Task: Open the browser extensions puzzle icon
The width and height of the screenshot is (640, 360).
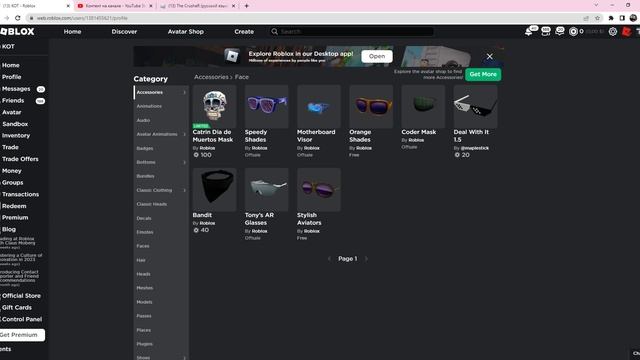Action: pos(611,18)
